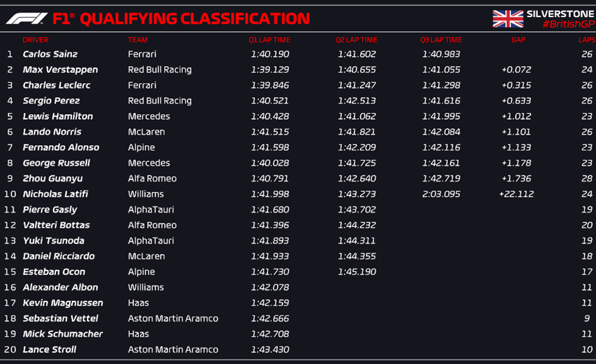Screen dimensions: 596x364
Task: Click Nicholas Latifi's Q3 time 2:03.095
Action: pos(441,194)
